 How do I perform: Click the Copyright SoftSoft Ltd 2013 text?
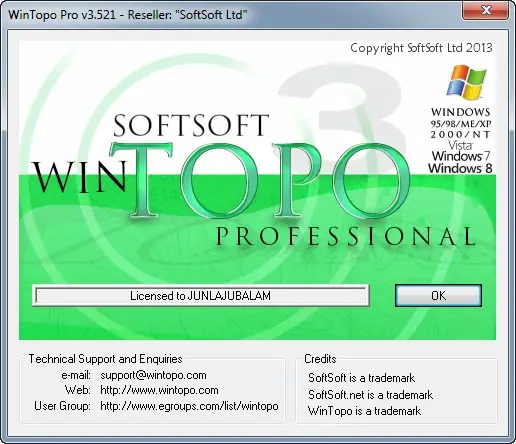click(421, 48)
